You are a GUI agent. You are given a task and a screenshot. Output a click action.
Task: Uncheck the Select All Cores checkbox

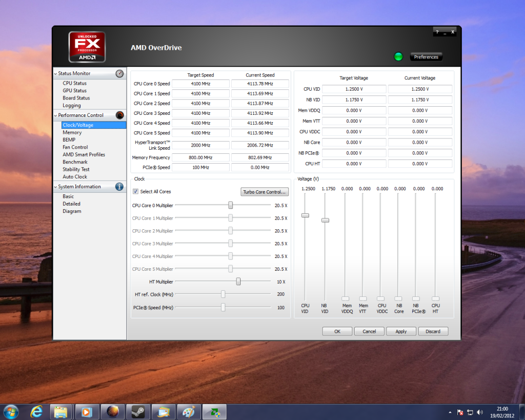[135, 192]
